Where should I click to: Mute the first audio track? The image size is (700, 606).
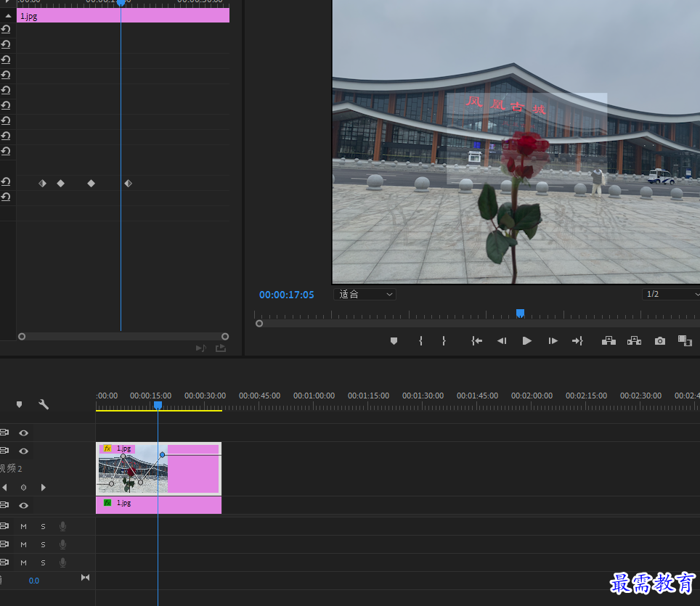click(24, 527)
